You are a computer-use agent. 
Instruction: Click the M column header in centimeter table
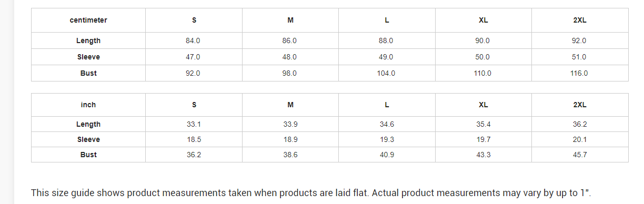[x=290, y=20]
